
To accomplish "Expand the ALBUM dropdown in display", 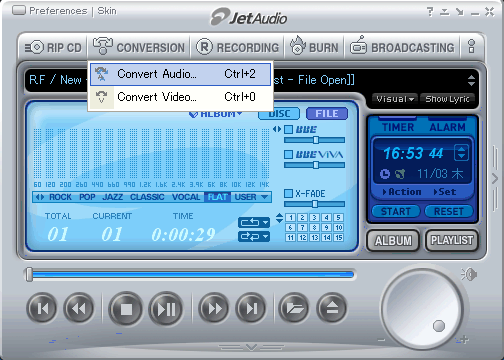I will point(216,114).
